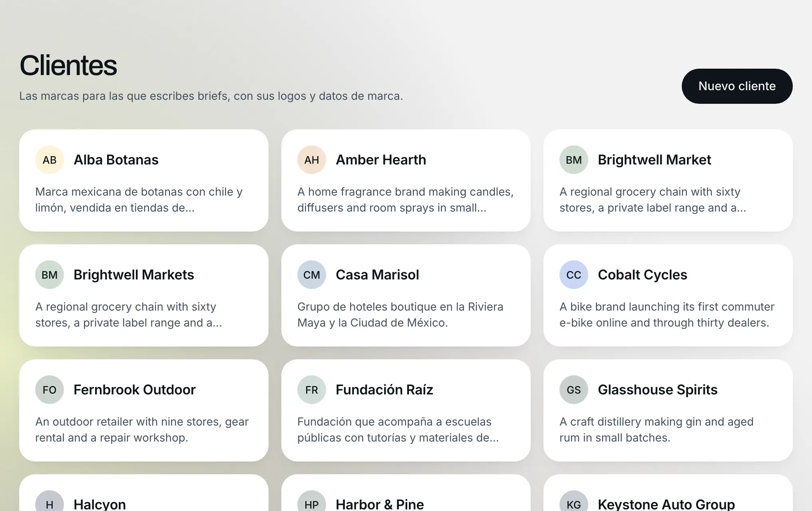Screen dimensions: 812x511
Task: Click the Cobalt Cycles client title
Action: (x=642, y=275)
